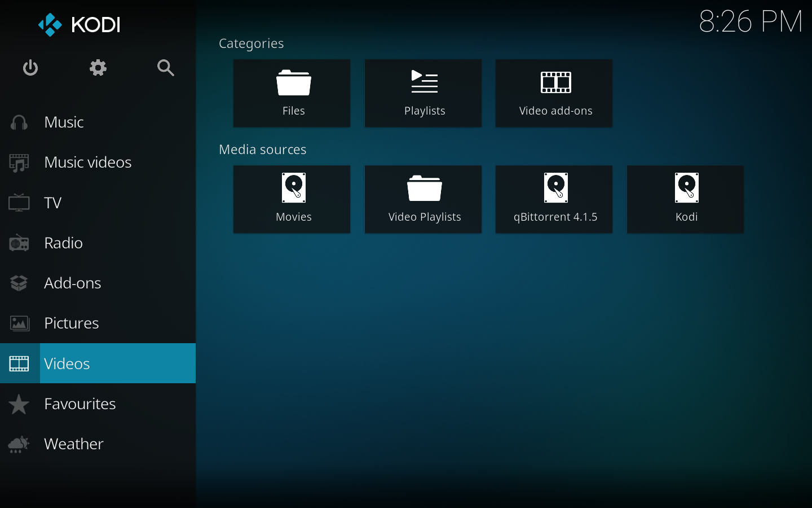Image resolution: width=812 pixels, height=508 pixels.
Task: Open the Music videos menu item
Action: (x=87, y=163)
